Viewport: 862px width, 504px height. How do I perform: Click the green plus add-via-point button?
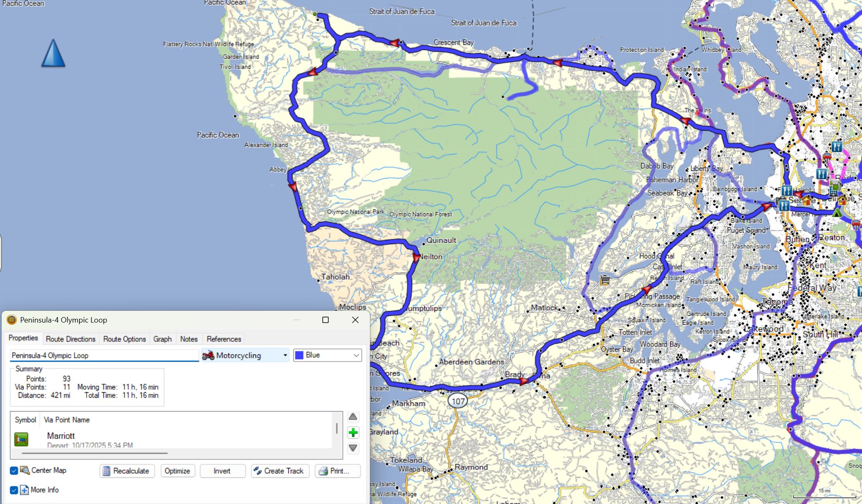pyautogui.click(x=353, y=433)
